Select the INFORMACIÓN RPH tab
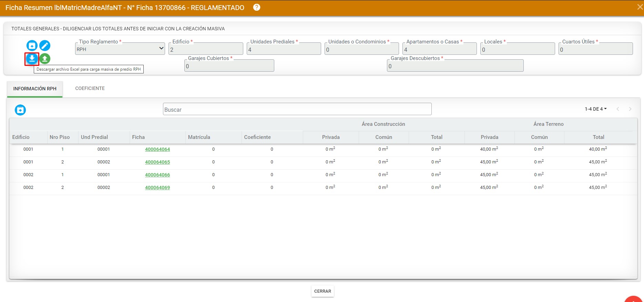Viewport: 644px width, 302px height. coord(35,89)
